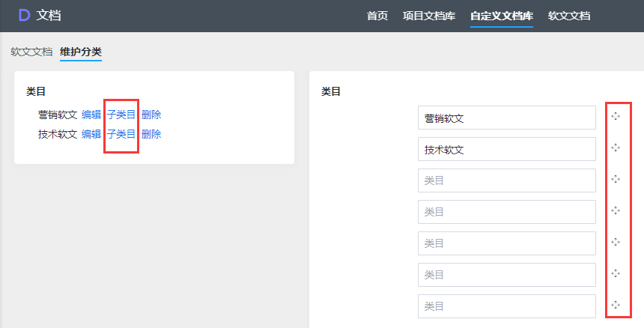
Task: Click 编辑 link for 营销软文
Action: click(91, 115)
